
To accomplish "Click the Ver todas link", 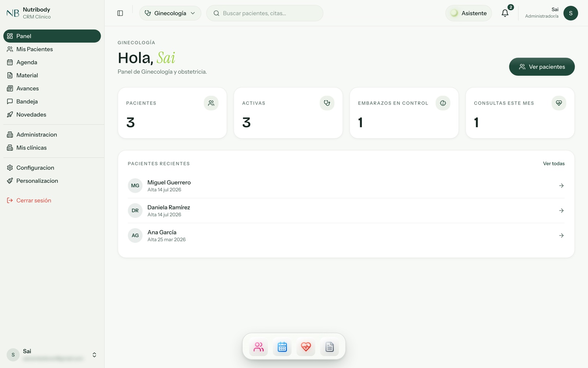I will click(x=554, y=163).
